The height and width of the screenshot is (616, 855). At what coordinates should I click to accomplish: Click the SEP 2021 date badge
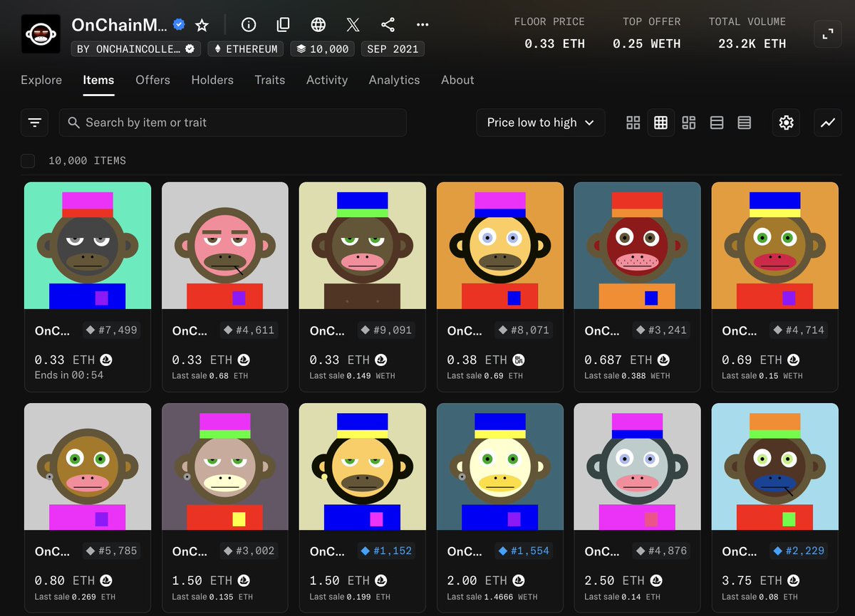[x=393, y=49]
